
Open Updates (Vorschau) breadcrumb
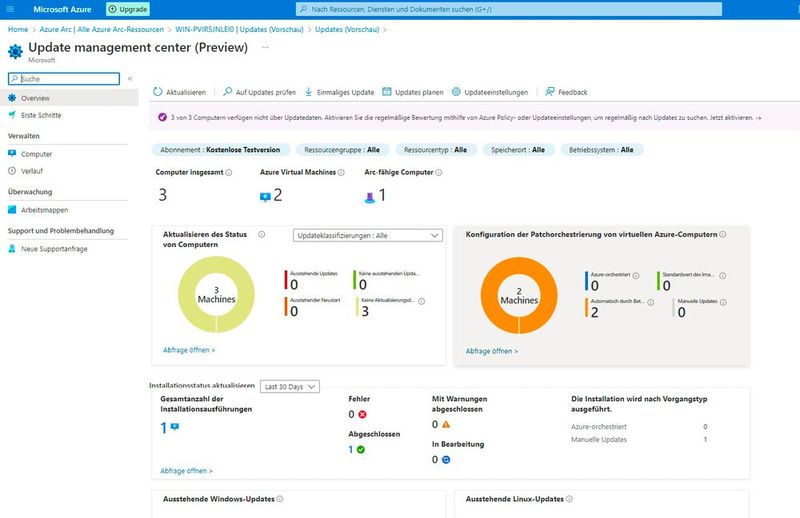[x=347, y=30]
